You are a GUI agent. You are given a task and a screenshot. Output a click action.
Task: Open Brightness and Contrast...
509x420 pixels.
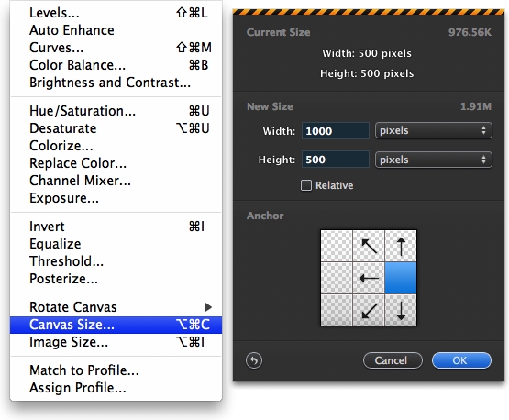pos(116,83)
